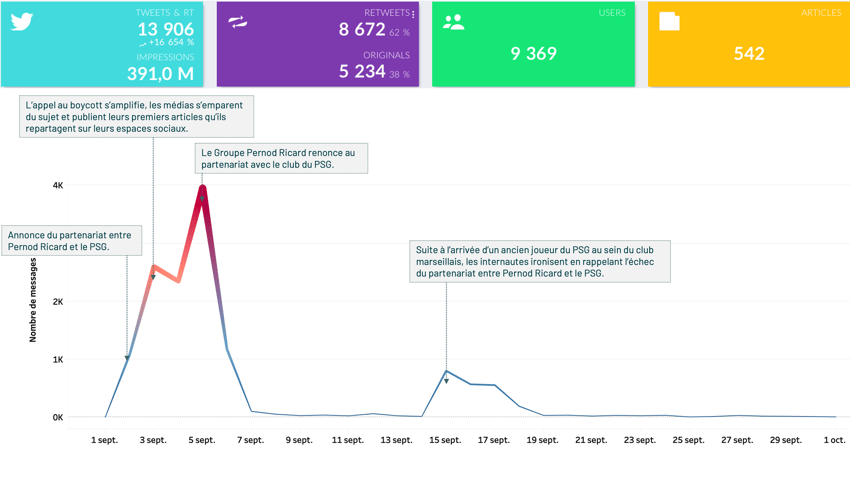This screenshot has height=479, width=850.
Task: Click the '1 sept.' axis label
Action: pos(105,440)
